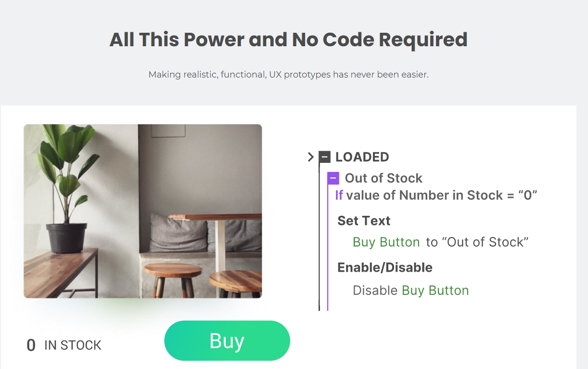The image size is (588, 369).
Task: Click Buy Button target under Enable/Disable
Action: click(x=435, y=290)
